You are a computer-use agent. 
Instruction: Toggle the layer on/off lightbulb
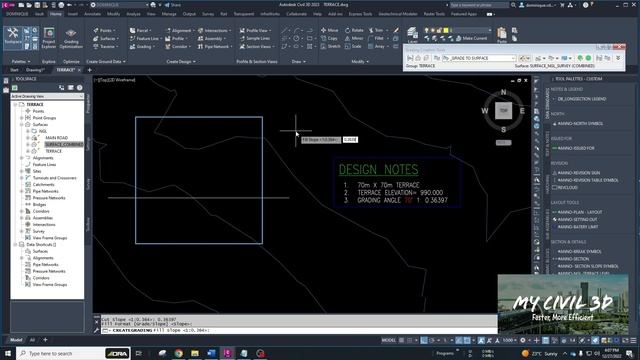click(x=427, y=30)
